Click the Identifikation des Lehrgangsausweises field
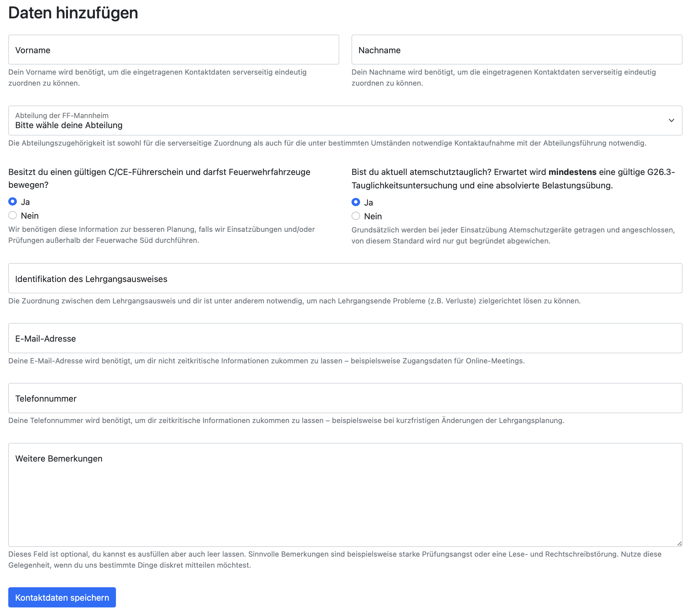Screen dimensions: 692x616 [345, 278]
